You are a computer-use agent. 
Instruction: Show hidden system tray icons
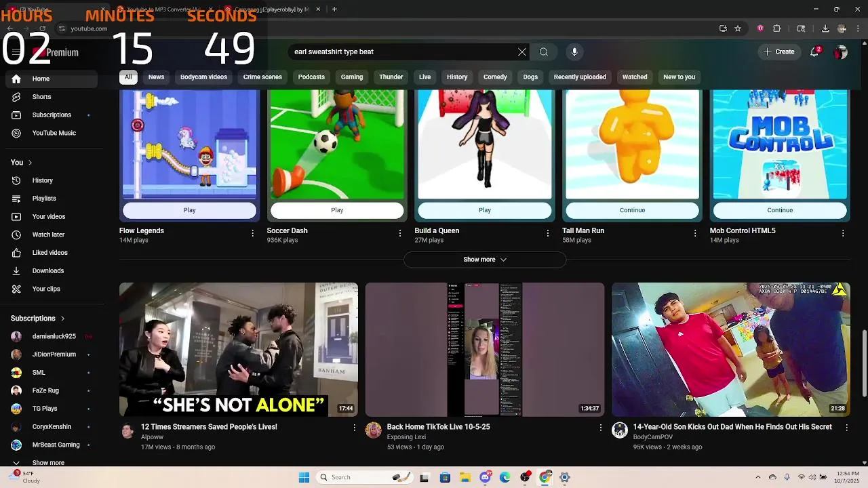tap(758, 477)
